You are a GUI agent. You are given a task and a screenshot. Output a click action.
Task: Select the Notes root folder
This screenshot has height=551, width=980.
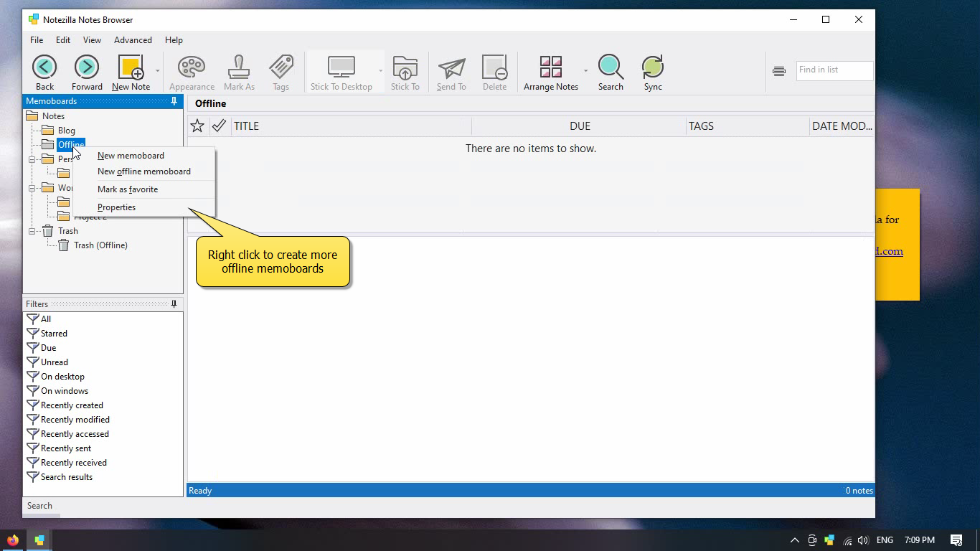coord(53,116)
